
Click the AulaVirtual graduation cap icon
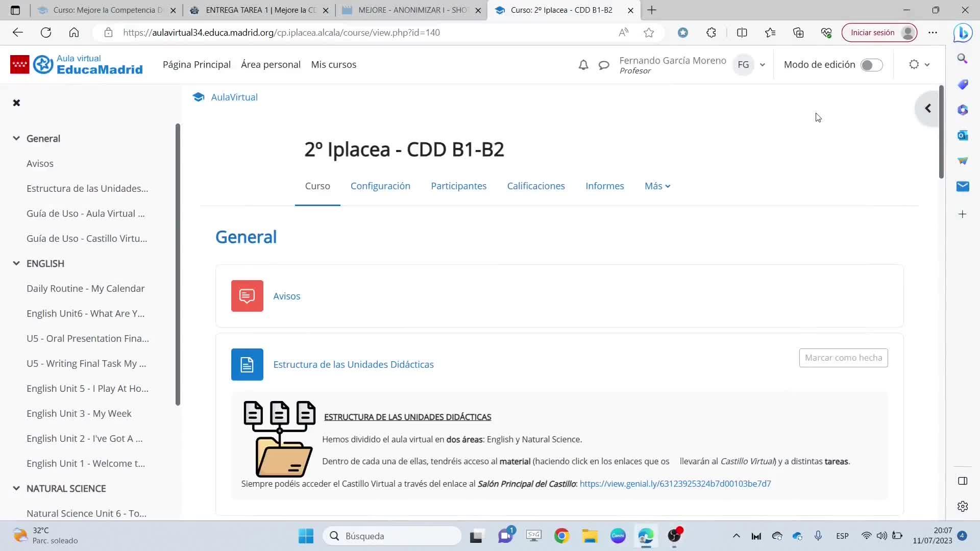click(198, 97)
